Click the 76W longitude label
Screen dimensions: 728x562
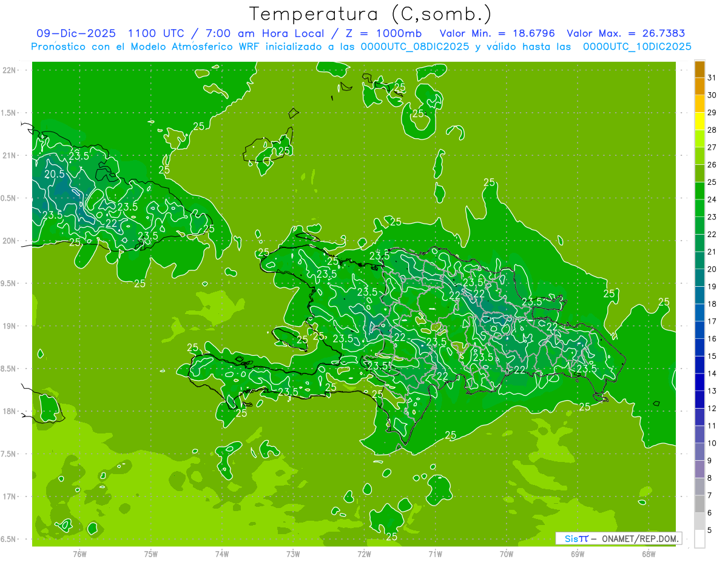click(x=79, y=554)
